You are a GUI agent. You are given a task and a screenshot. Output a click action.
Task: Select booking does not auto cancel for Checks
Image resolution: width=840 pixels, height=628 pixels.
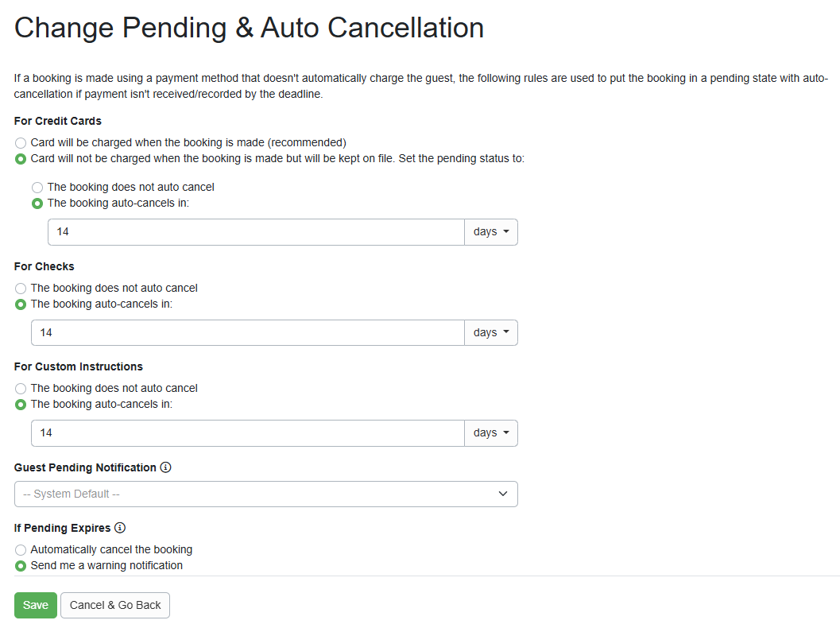coord(20,289)
